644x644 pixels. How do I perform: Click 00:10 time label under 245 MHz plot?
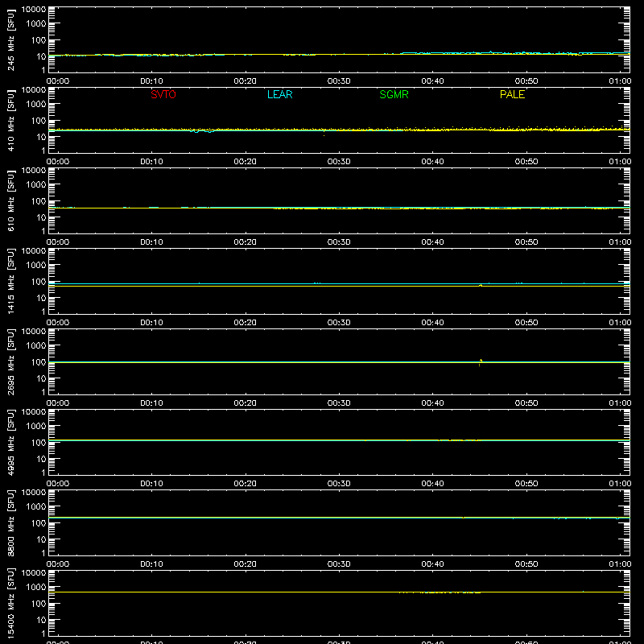point(151,81)
